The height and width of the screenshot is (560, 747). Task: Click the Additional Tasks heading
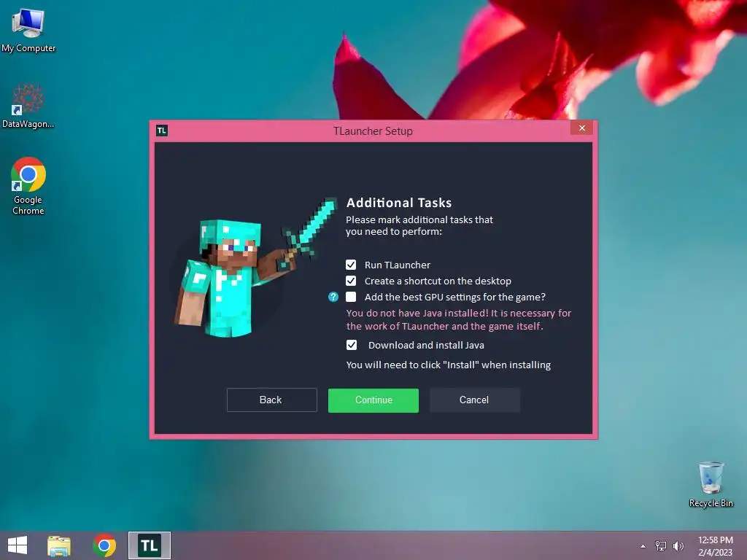(399, 203)
